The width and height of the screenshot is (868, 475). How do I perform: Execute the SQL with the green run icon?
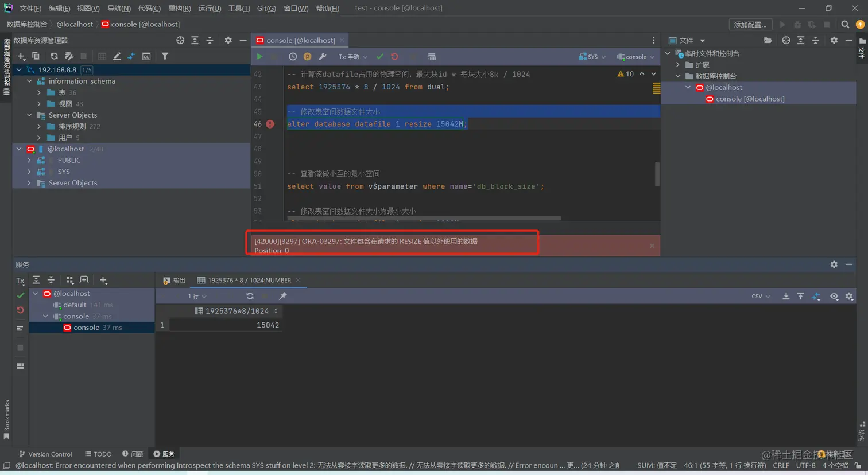259,57
